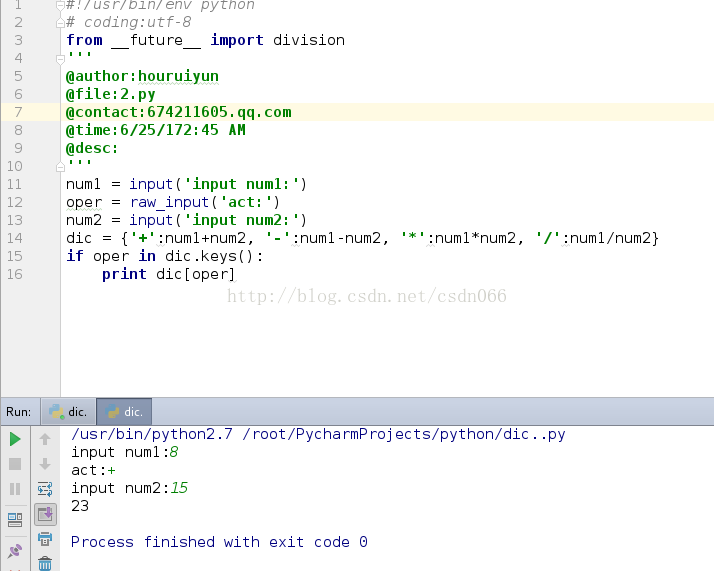Click the Stop process square icon
This screenshot has width=714, height=571.
click(15, 464)
